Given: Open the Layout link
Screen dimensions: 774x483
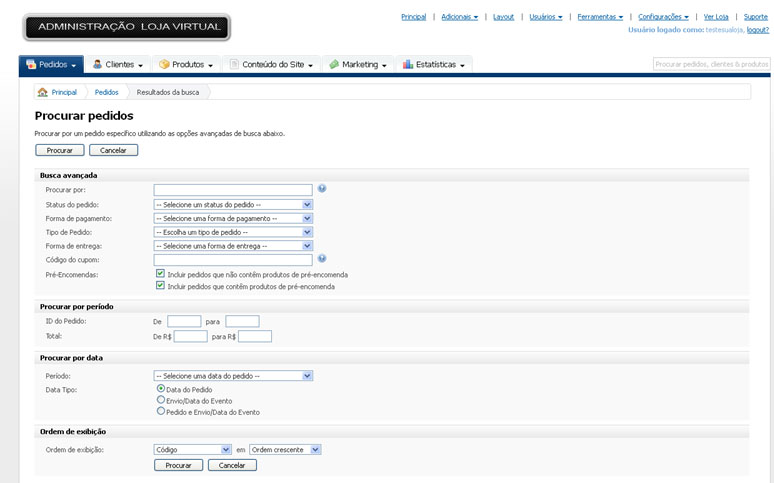Looking at the screenshot, I should point(503,17).
